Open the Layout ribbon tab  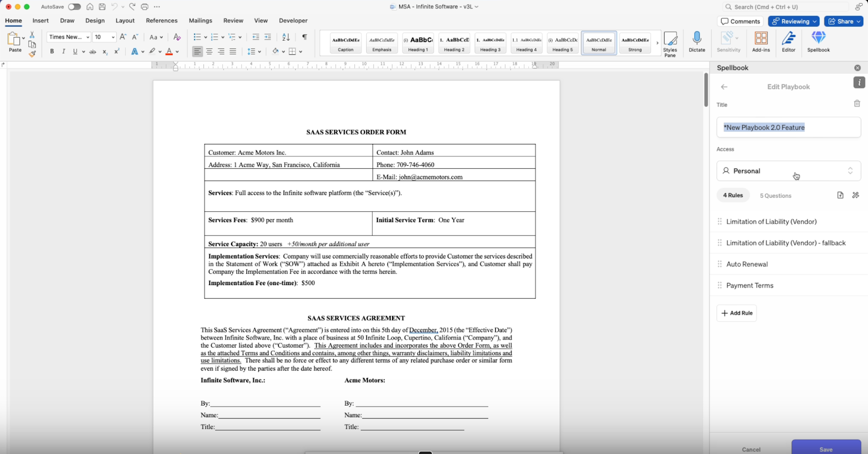[x=125, y=21]
